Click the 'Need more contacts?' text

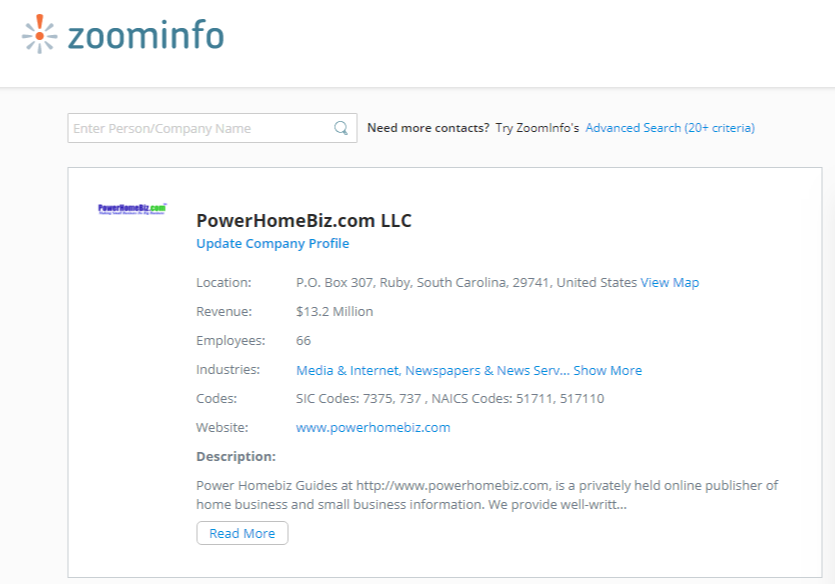428,128
